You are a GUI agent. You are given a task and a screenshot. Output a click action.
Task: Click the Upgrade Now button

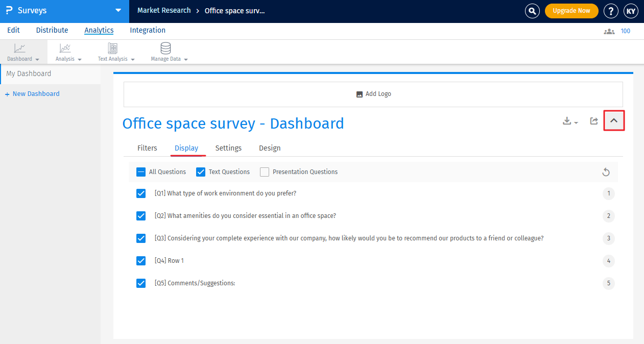[x=571, y=10]
